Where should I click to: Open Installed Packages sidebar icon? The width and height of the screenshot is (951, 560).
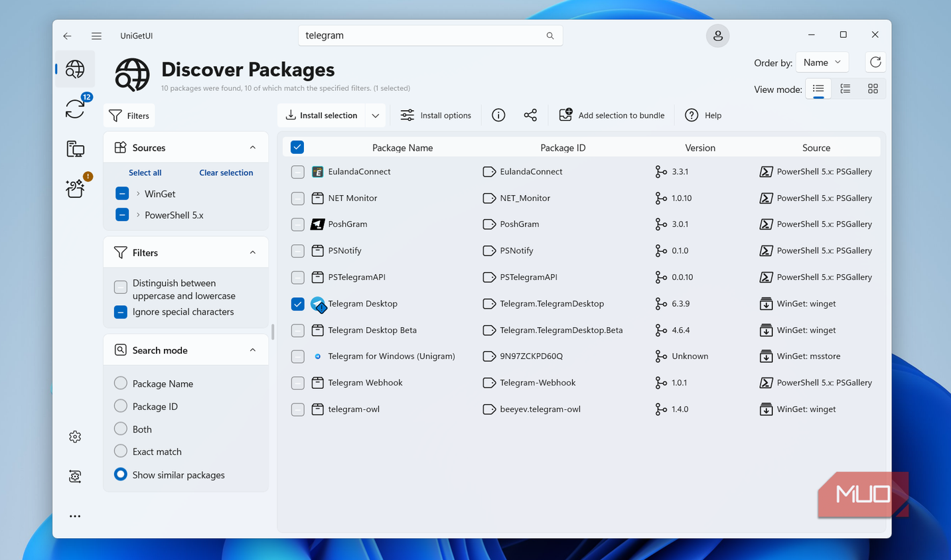[x=75, y=149]
